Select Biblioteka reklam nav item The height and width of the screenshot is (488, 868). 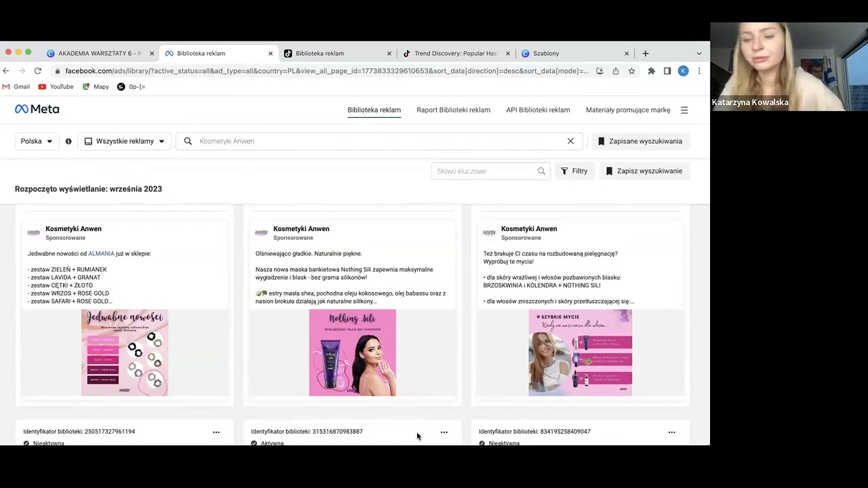[x=374, y=110]
